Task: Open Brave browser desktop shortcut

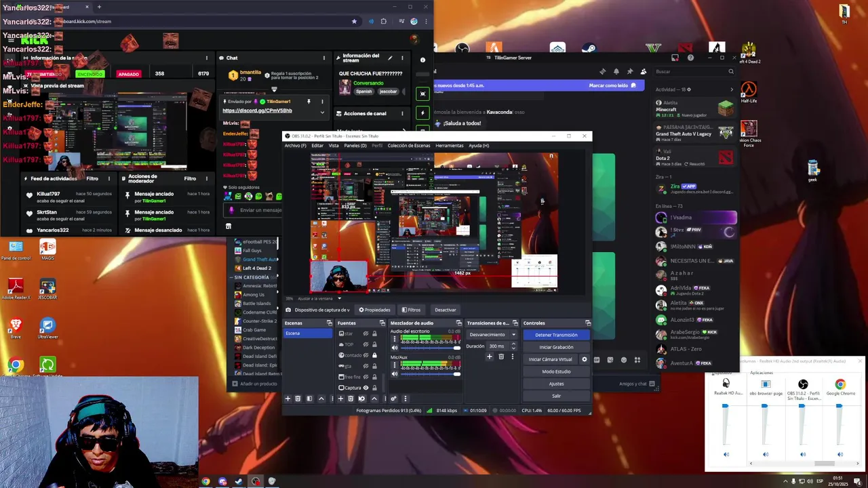Action: click(x=15, y=328)
